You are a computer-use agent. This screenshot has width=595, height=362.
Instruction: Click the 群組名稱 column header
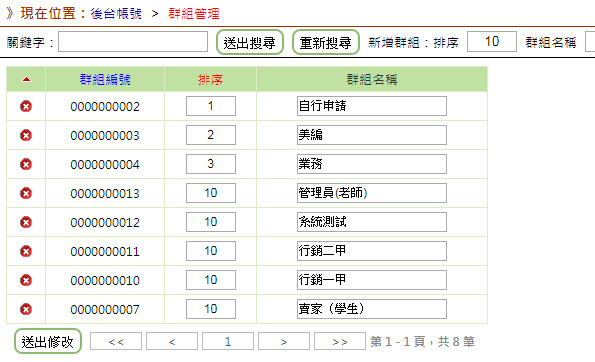point(372,79)
